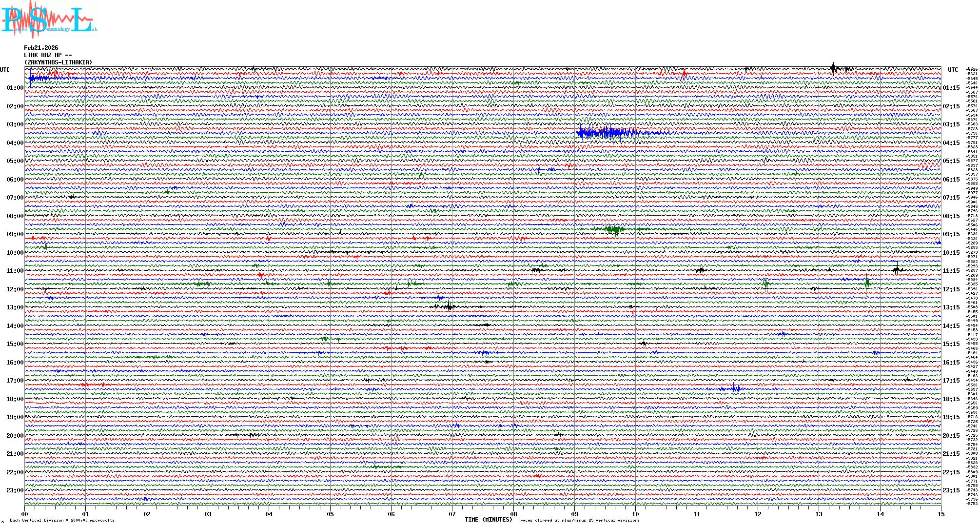Viewport: 980px width, 527px height.
Task: Click the black event burst on the 13:00 trace
Action: tap(449, 307)
